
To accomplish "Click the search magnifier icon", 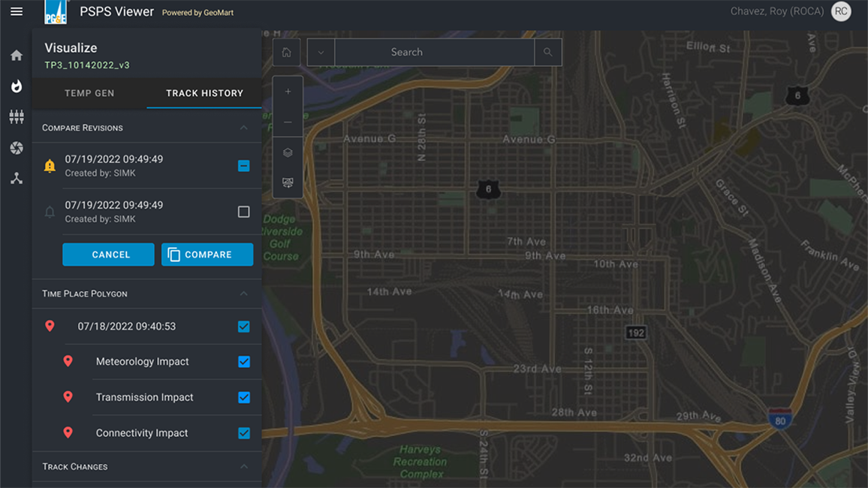I will tap(547, 53).
